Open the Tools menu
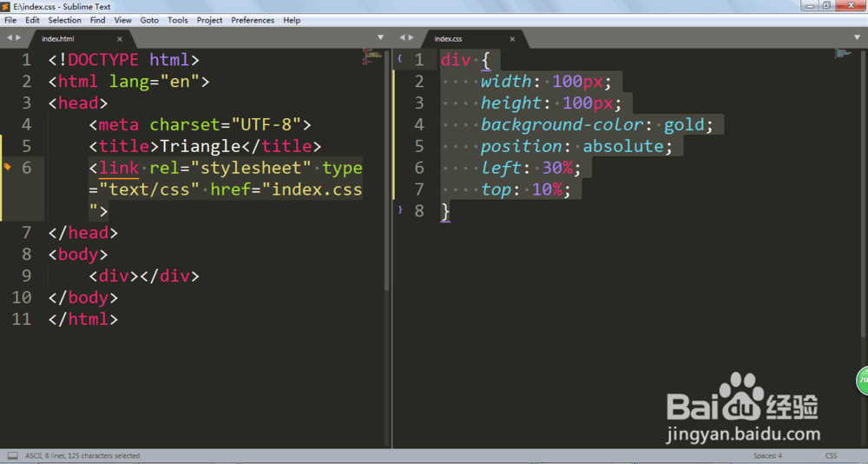 (x=178, y=20)
